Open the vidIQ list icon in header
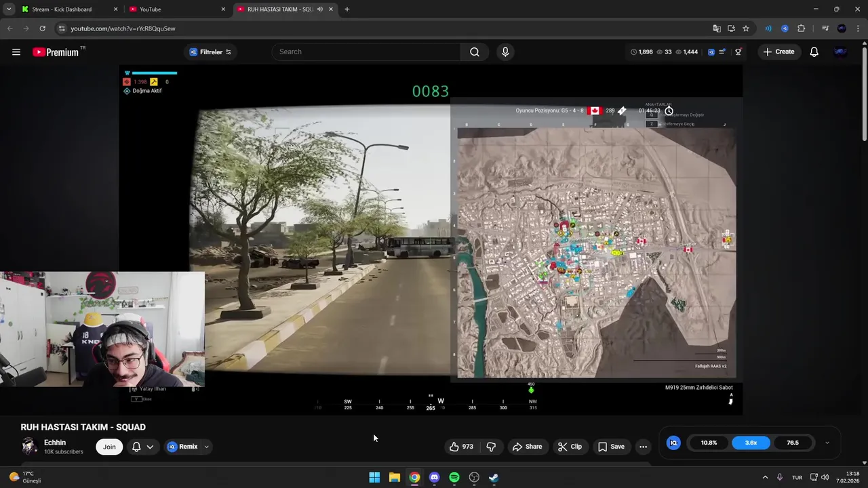 tap(722, 52)
